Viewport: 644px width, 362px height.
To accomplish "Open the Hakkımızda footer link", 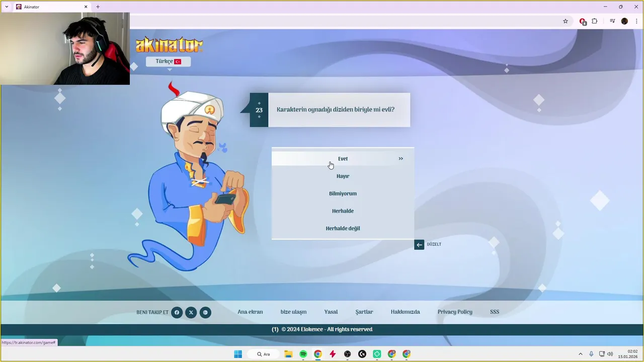I will [x=405, y=312].
